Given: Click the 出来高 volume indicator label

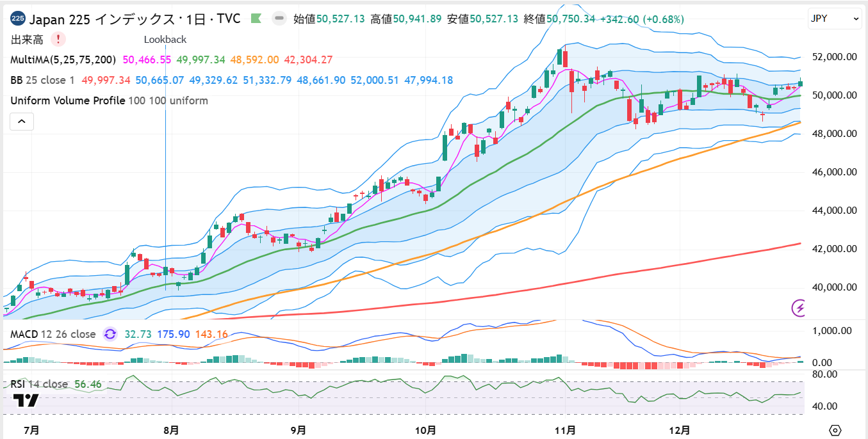Looking at the screenshot, I should click(27, 39).
